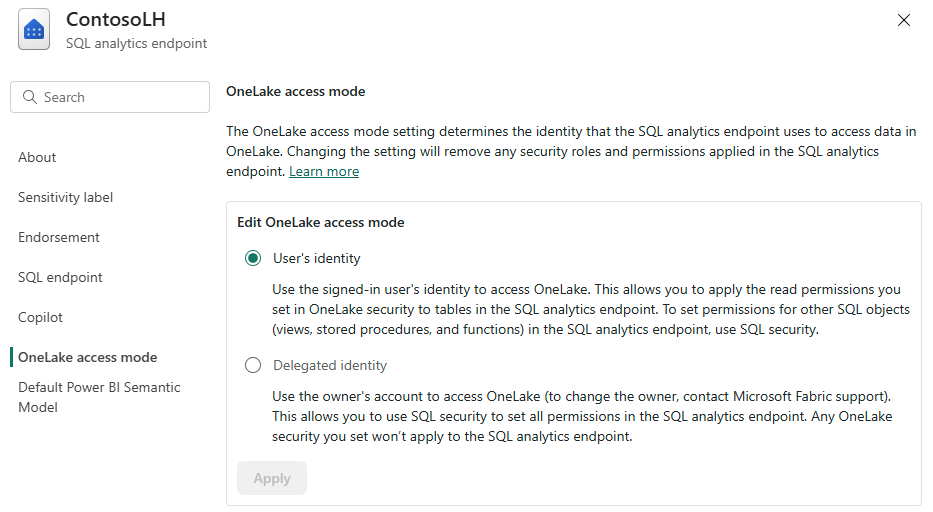Select OneLake access mode in sidebar
The image size is (933, 512).
(87, 357)
